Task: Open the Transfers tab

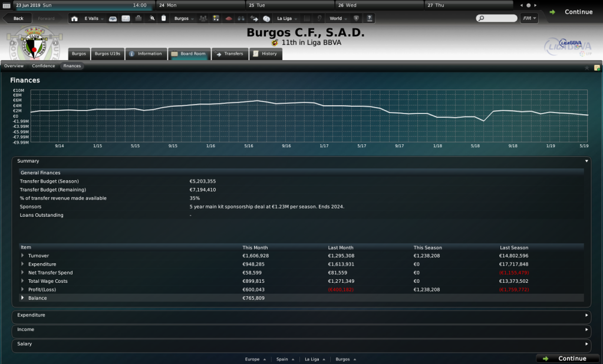Action: coord(230,54)
